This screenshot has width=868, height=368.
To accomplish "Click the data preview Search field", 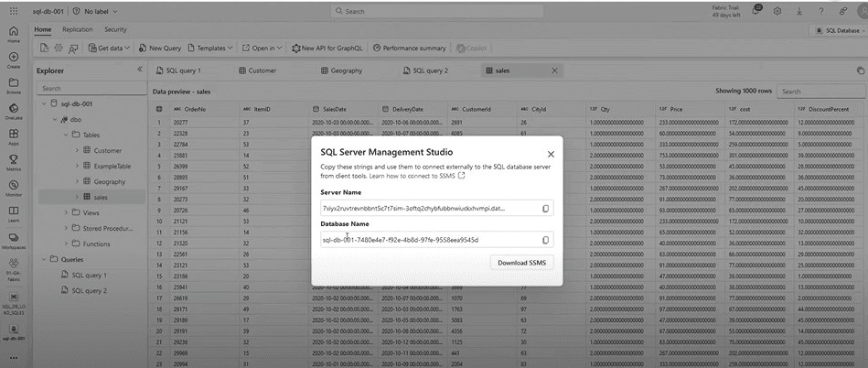I will pyautogui.click(x=821, y=92).
